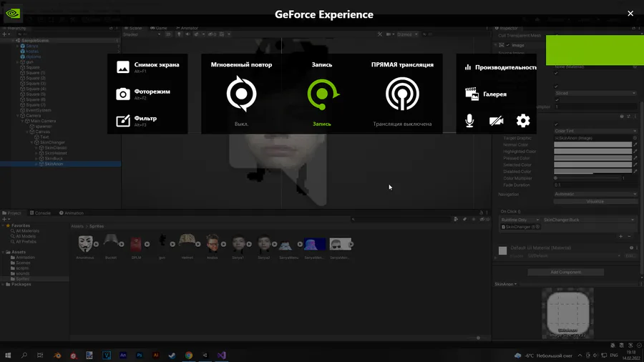This screenshot has width=644, height=362.
Task: Collapse the Main Camera hierarchy node
Action: (x=23, y=121)
